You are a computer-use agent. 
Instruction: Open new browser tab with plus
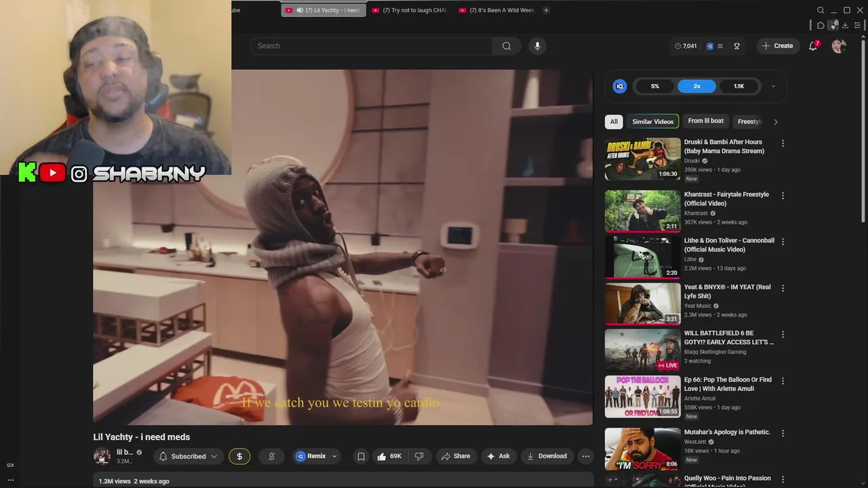click(x=546, y=10)
